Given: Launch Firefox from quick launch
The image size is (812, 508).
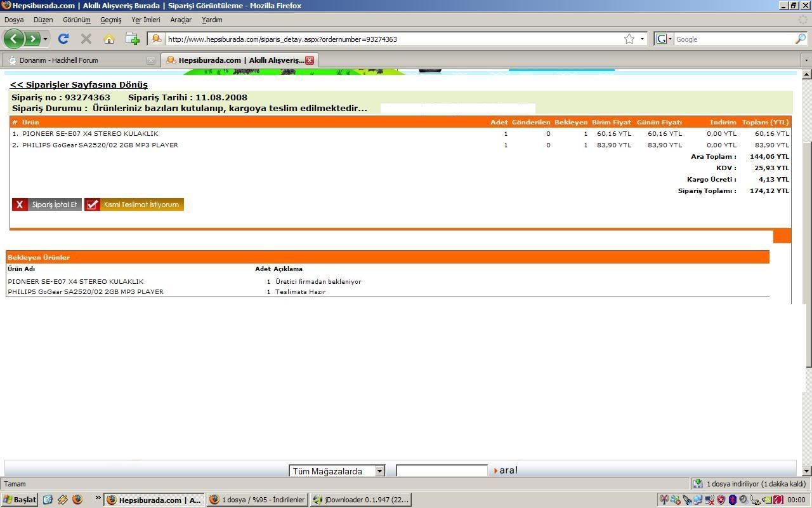Looking at the screenshot, I should [x=77, y=500].
